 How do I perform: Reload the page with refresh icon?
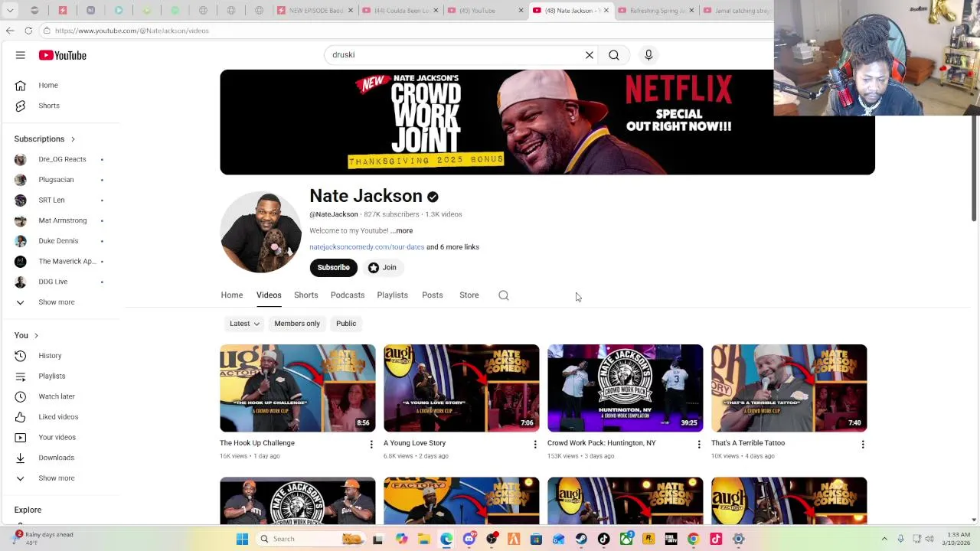(28, 31)
